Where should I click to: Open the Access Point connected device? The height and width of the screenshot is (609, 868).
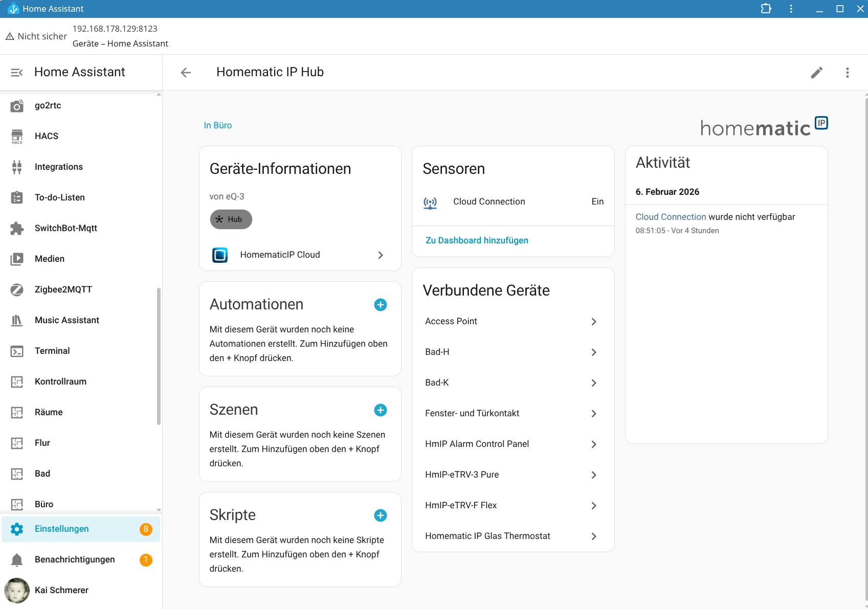coord(511,321)
